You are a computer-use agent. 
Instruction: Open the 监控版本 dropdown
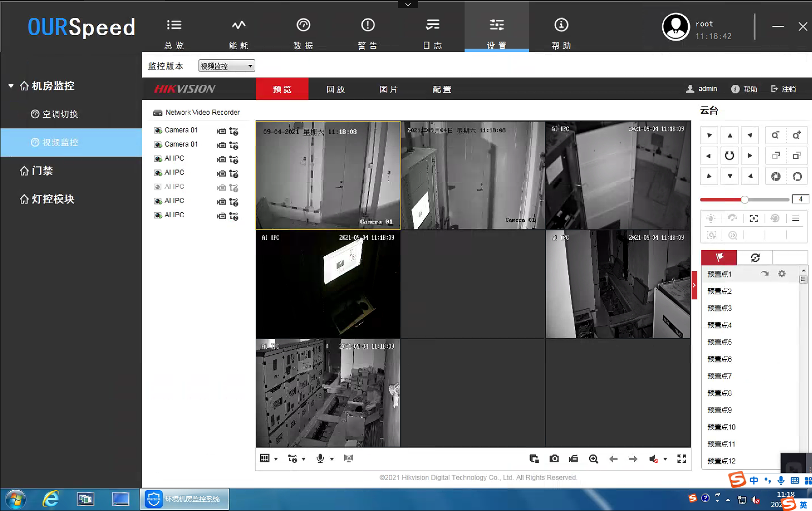[226, 66]
